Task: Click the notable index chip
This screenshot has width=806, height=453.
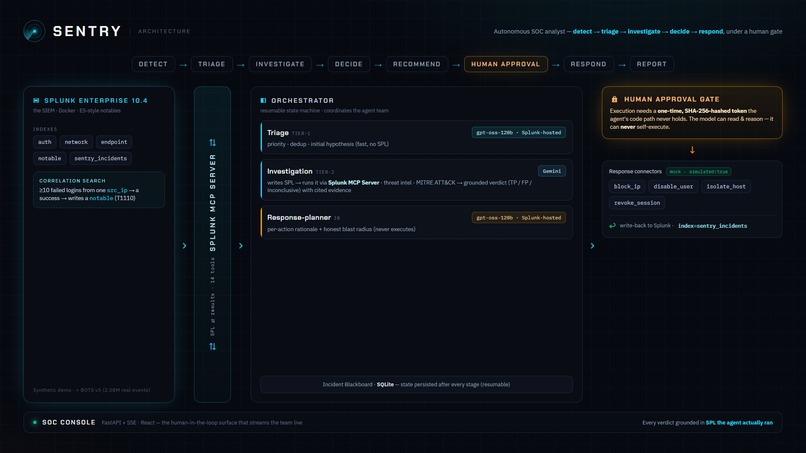Action: pyautogui.click(x=49, y=158)
